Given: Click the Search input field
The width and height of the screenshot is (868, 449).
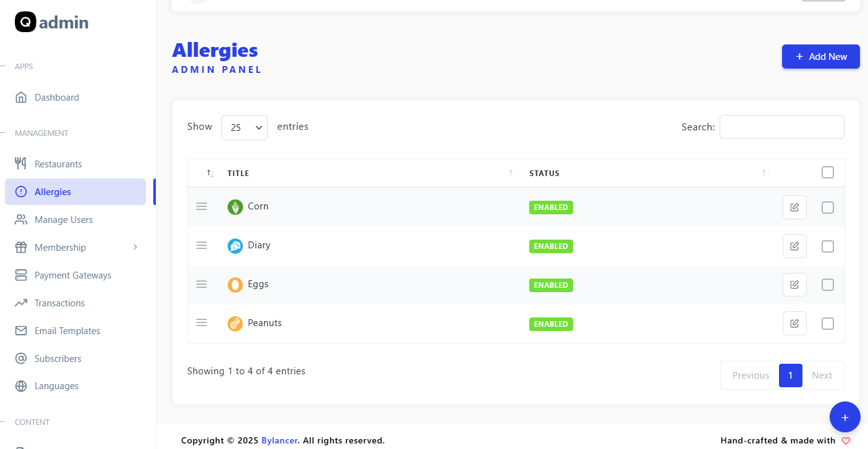Looking at the screenshot, I should click(x=781, y=127).
